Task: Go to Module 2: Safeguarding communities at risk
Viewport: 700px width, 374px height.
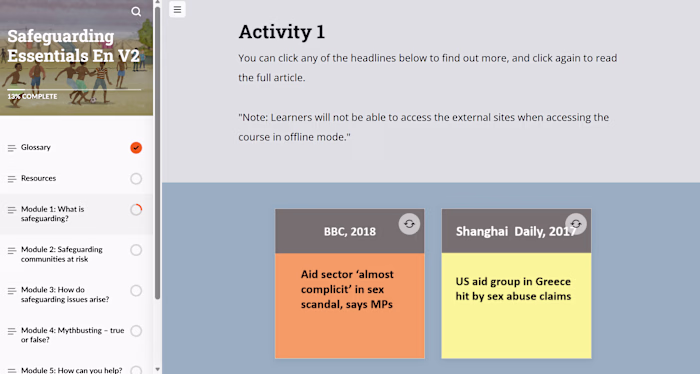Action: point(62,254)
